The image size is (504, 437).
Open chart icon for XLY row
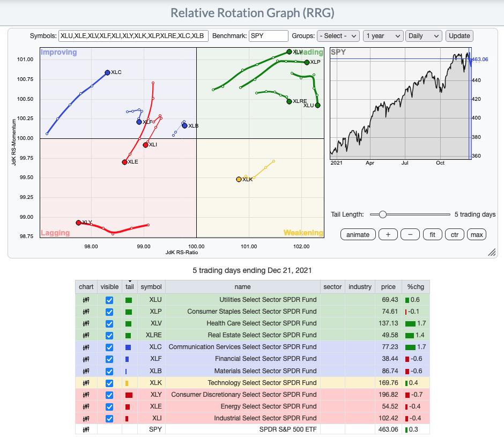(86, 395)
